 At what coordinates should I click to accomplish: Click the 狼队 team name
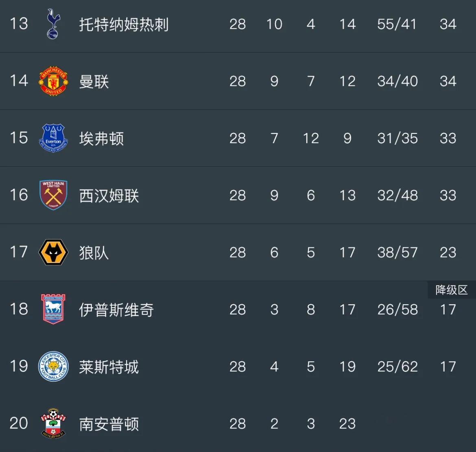(94, 252)
